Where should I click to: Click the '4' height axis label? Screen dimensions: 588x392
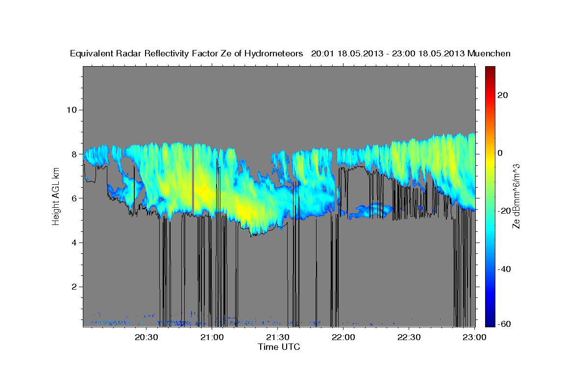73,243
